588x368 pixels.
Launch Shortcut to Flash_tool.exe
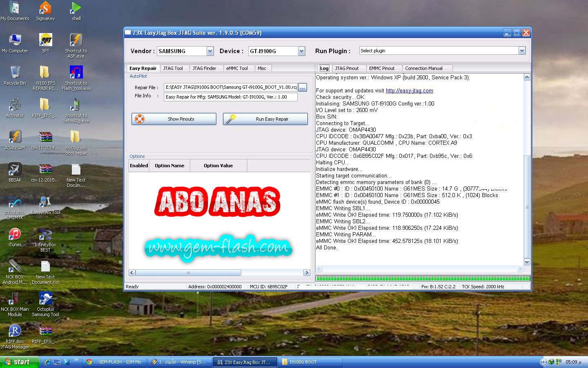tap(76, 78)
